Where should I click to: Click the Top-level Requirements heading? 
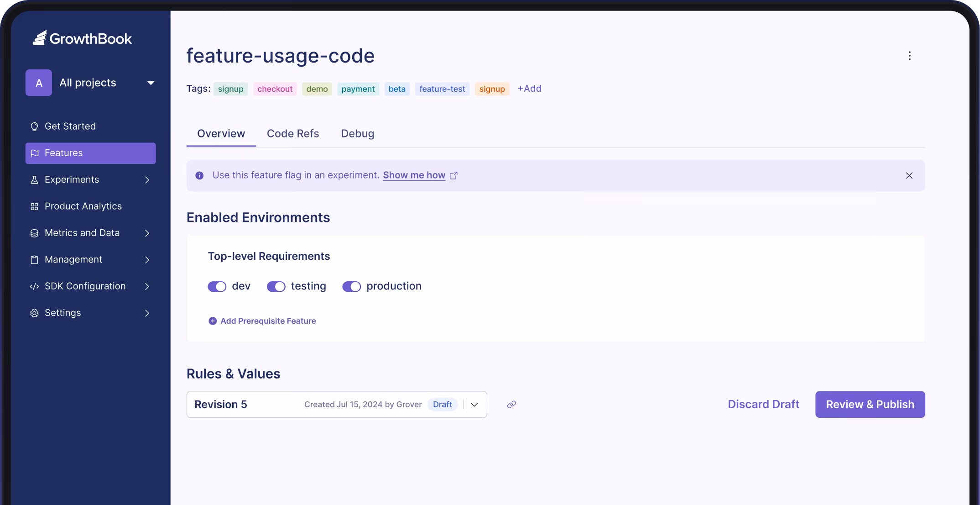click(x=269, y=256)
